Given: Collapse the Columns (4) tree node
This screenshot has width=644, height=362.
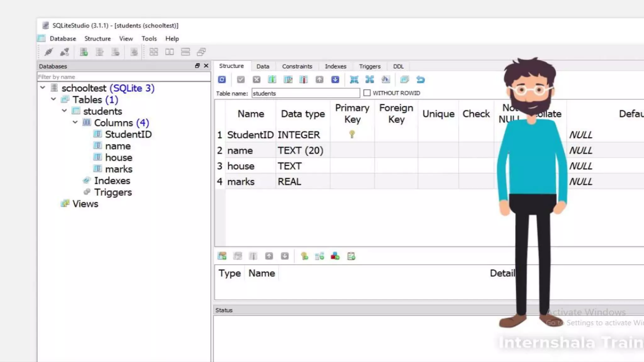Looking at the screenshot, I should pyautogui.click(x=75, y=122).
